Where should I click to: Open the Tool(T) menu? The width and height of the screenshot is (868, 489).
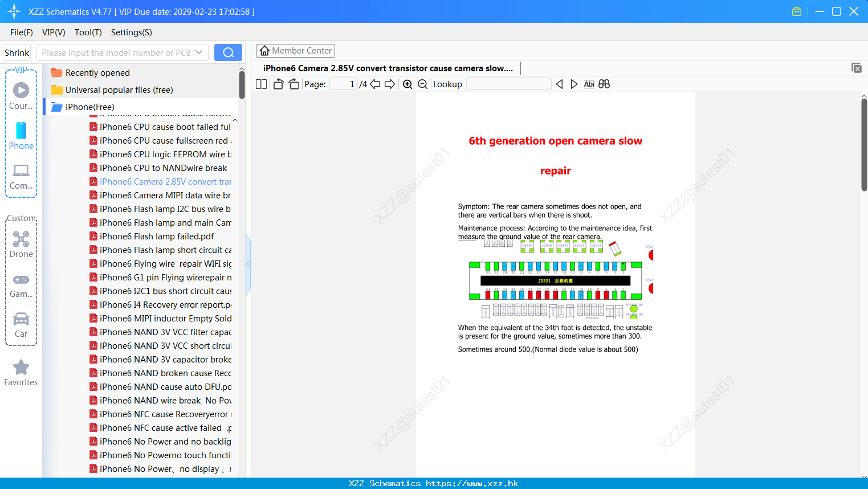pyautogui.click(x=88, y=32)
